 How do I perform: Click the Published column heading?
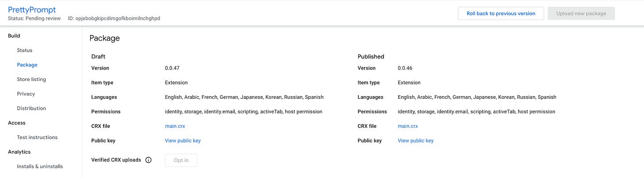click(x=371, y=57)
